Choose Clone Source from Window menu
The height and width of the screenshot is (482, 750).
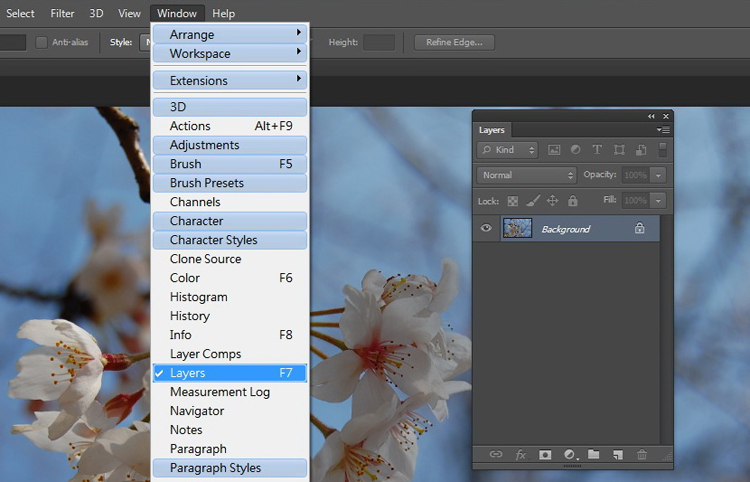point(230,259)
